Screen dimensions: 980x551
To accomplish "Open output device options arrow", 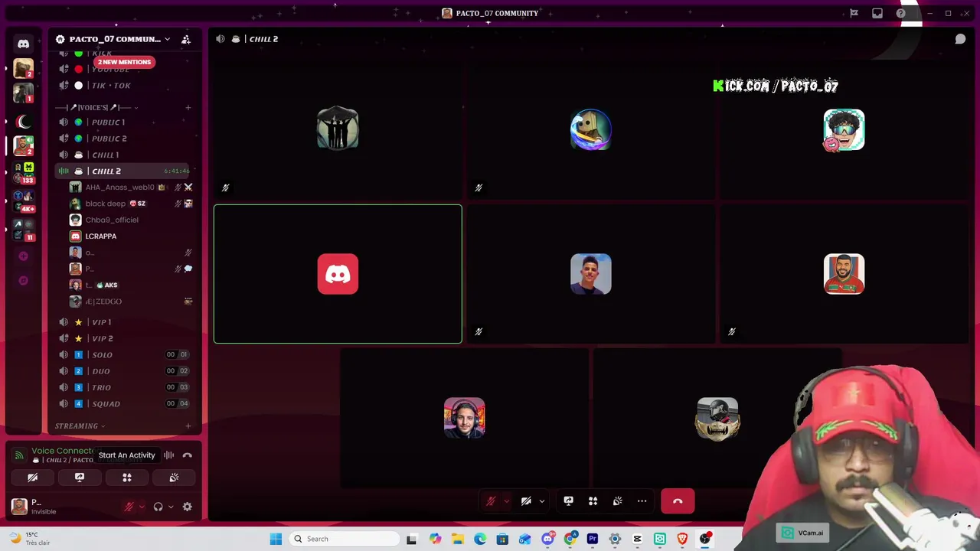I will coord(171,507).
